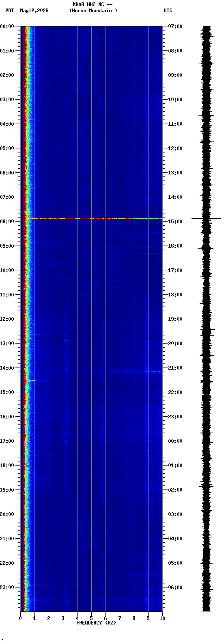Click the faint streak near 05:30 UTC at 8 Hz
224x644 pixels.
(x=136, y=575)
